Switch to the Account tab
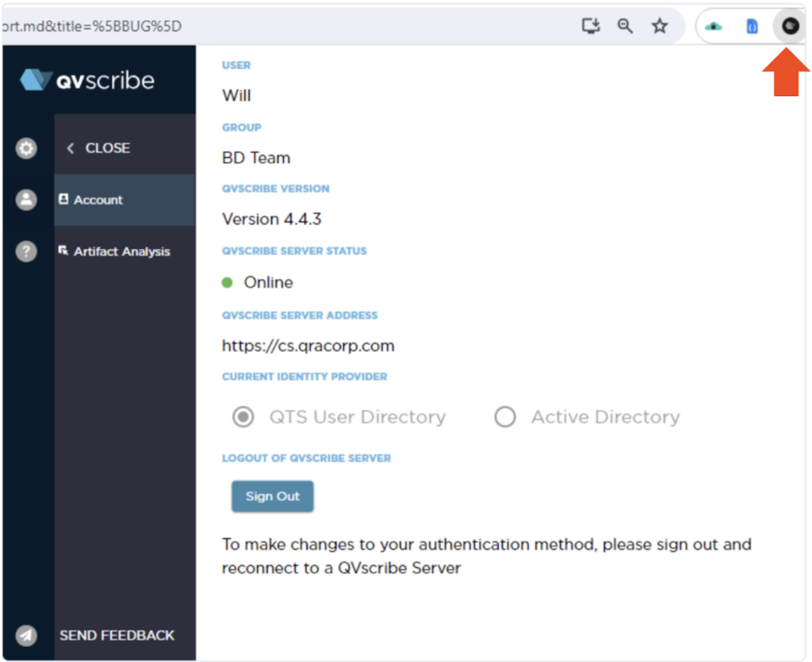812x662 pixels. [97, 200]
